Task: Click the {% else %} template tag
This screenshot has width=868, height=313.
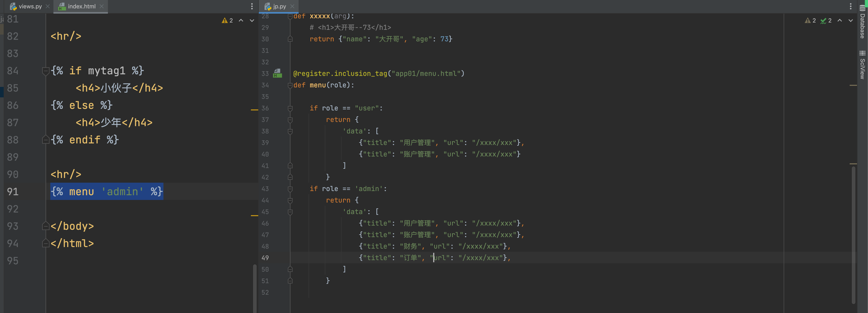Action: click(x=81, y=105)
